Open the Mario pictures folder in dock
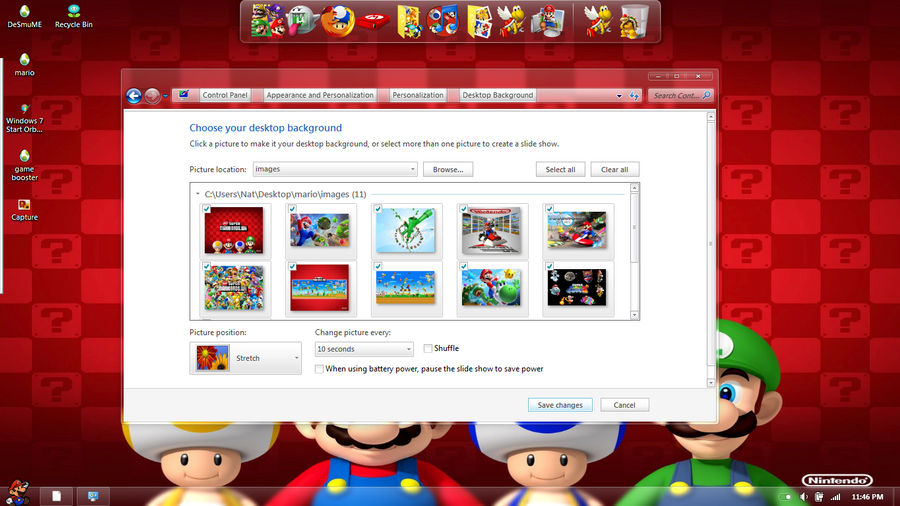 point(479,22)
